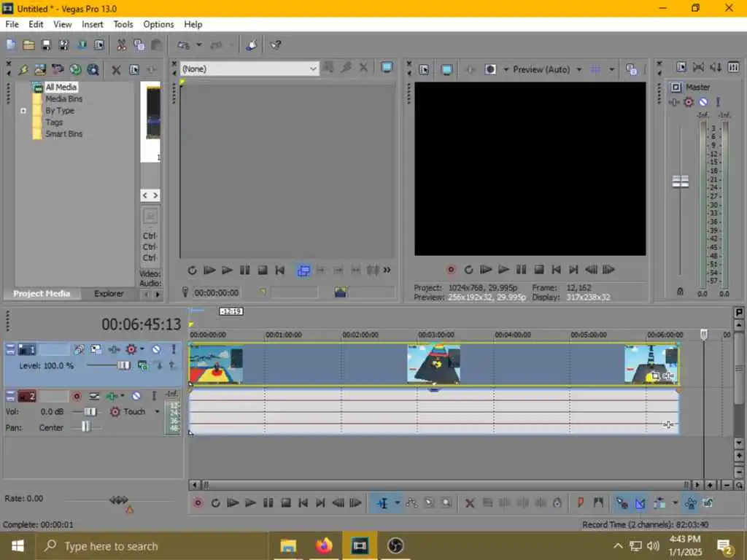Open Overlays grid dropdown arrow in preview
This screenshot has height=560, width=747.
(612, 69)
